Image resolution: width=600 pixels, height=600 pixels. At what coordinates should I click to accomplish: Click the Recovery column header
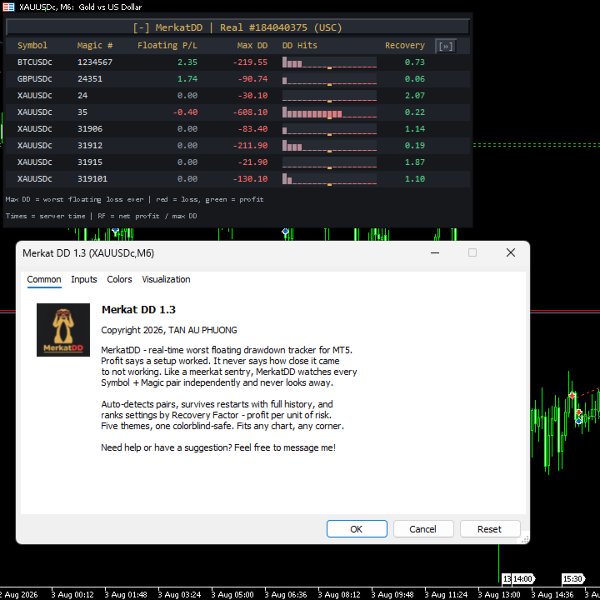point(405,45)
